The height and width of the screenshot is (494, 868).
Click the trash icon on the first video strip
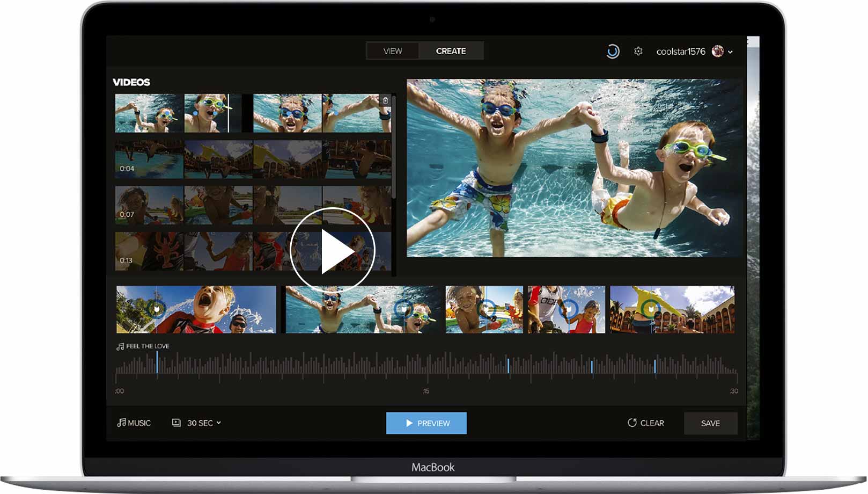coord(385,100)
